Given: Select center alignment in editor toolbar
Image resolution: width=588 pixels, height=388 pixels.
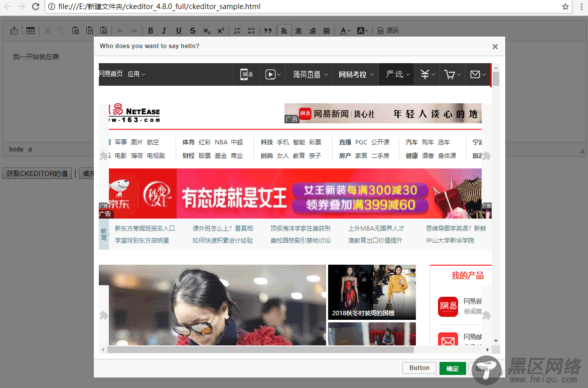Looking at the screenshot, I should [x=299, y=31].
